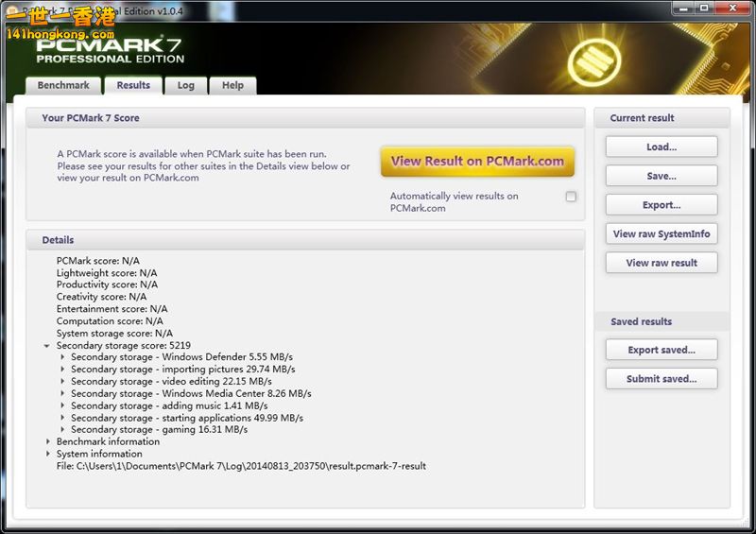Select the 'Secondary storage score: 5219' text

pyautogui.click(x=124, y=345)
